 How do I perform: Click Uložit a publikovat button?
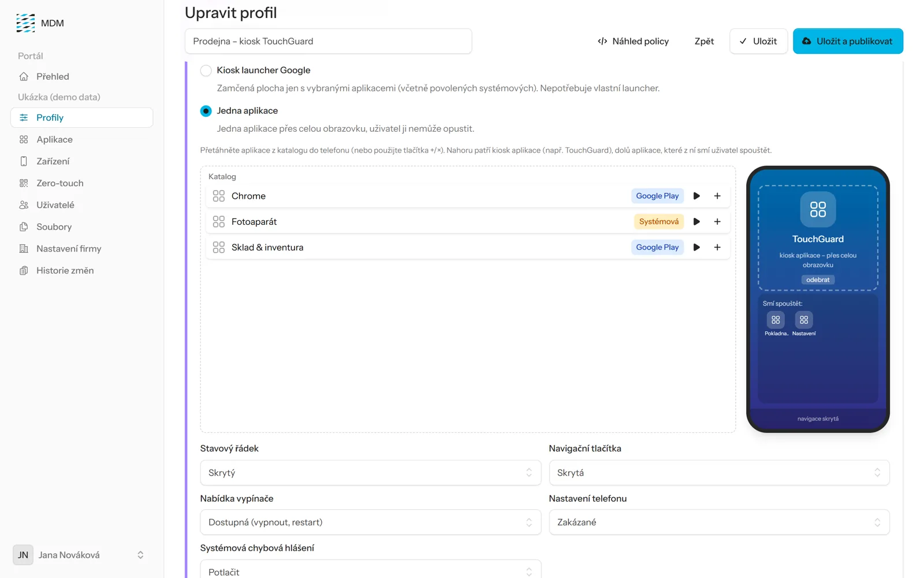848,41
